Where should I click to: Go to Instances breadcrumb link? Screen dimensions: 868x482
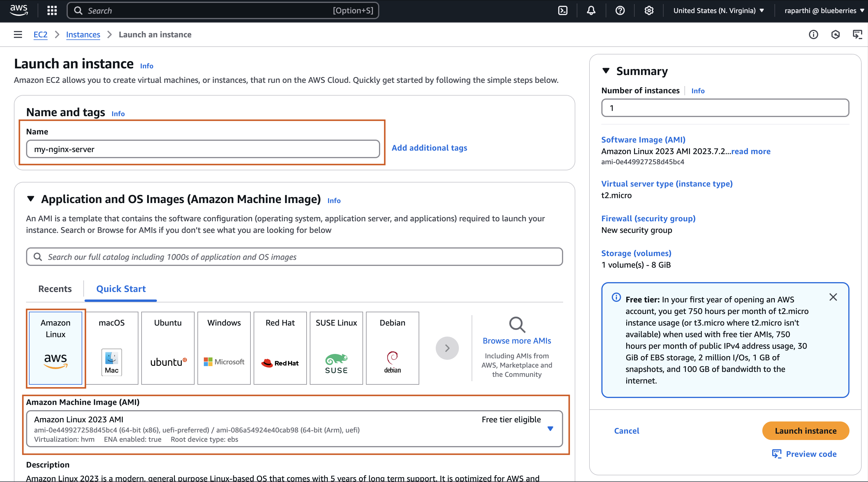(83, 34)
